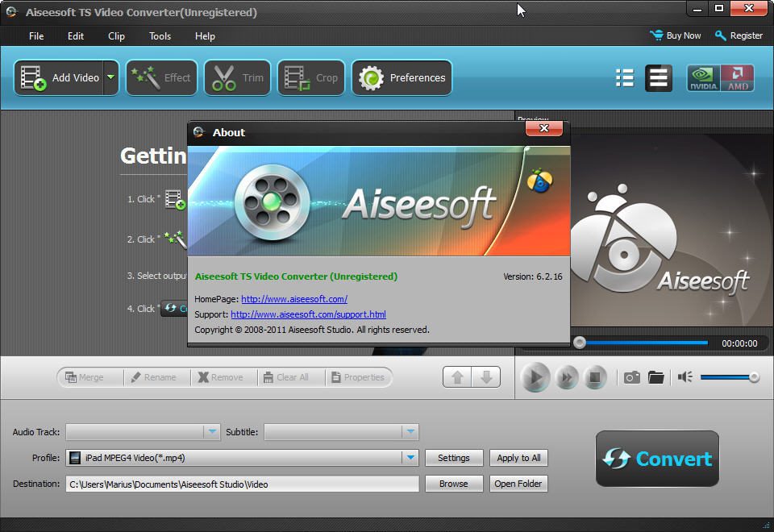774x532 pixels.
Task: Open the Tools menu
Action: coord(159,35)
